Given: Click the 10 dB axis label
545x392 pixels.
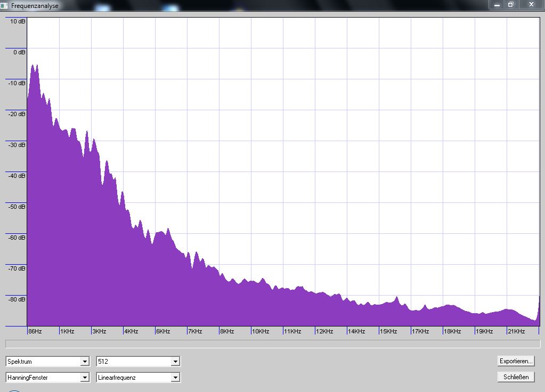Looking at the screenshot, I should tap(18, 21).
